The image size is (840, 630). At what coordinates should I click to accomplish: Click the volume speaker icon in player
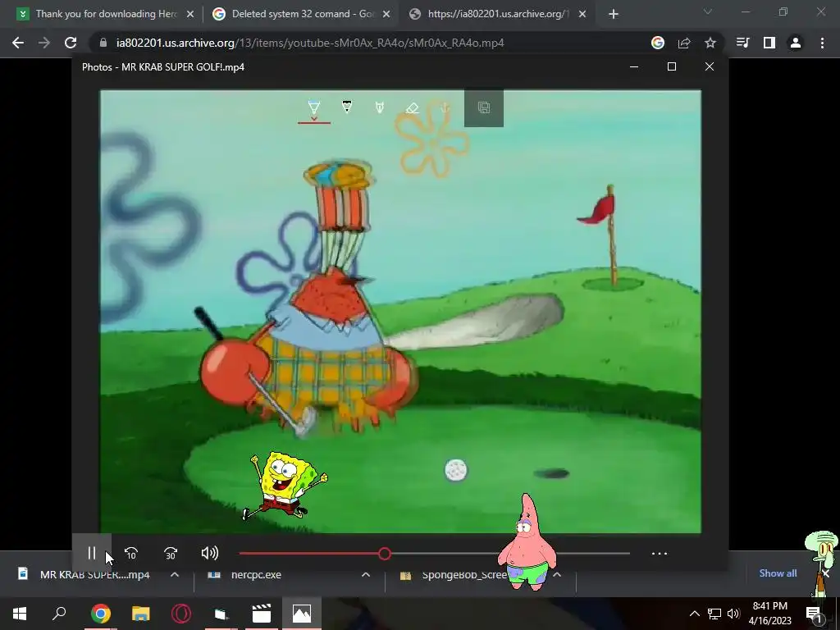pos(209,553)
